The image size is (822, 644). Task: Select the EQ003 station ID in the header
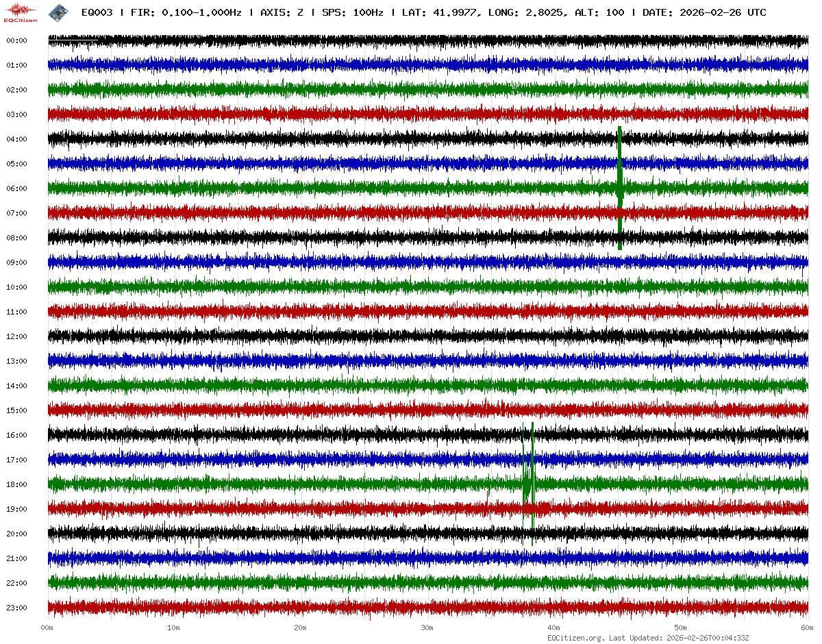[x=97, y=12]
